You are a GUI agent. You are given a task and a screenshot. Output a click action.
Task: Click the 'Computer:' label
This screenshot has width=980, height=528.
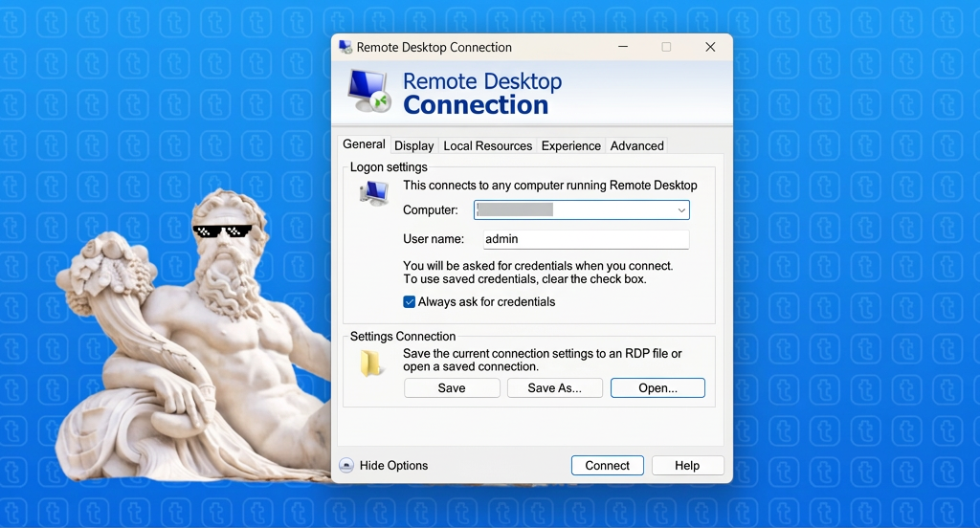431,210
